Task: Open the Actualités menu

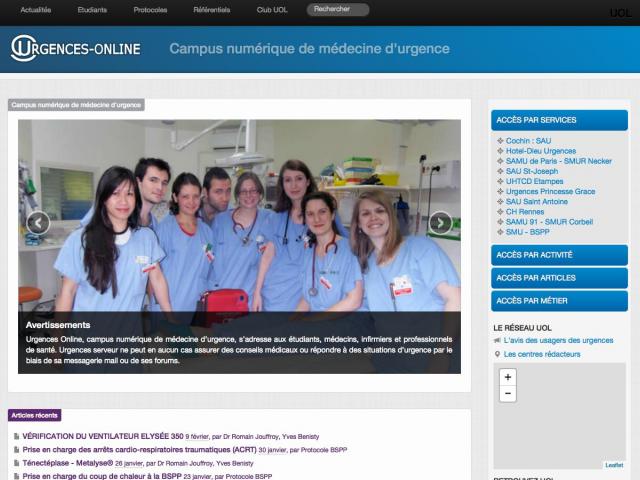Action: point(36,10)
